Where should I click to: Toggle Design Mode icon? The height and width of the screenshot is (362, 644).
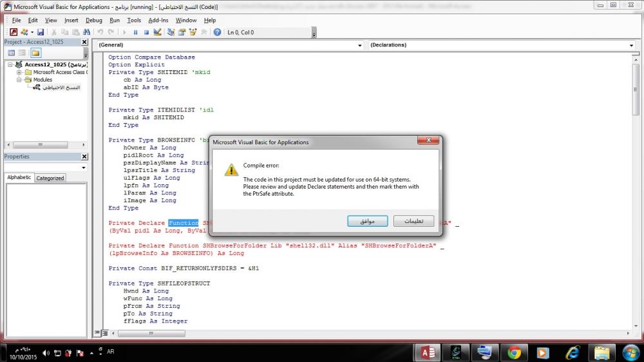pyautogui.click(x=157, y=32)
